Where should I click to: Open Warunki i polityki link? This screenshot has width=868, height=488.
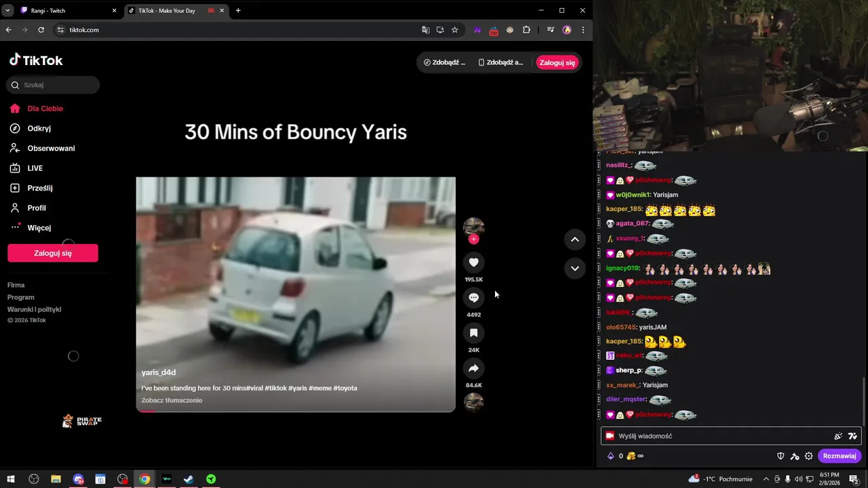coord(35,310)
